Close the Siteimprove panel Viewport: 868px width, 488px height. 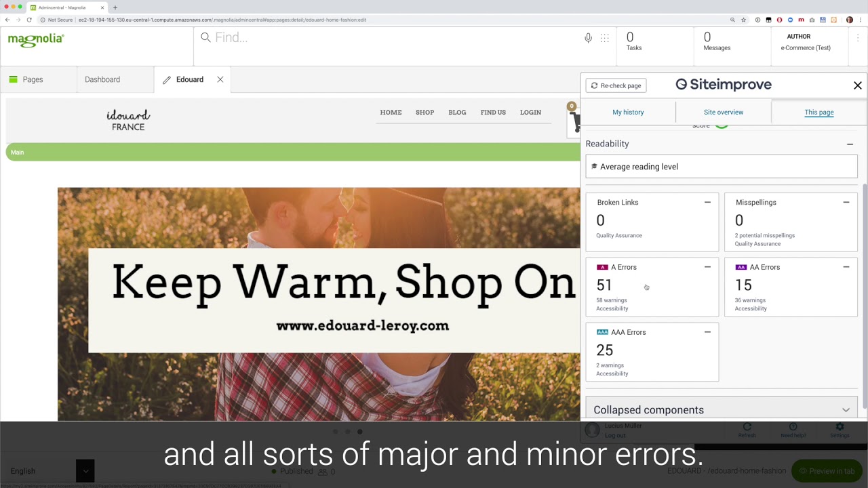[x=858, y=85]
